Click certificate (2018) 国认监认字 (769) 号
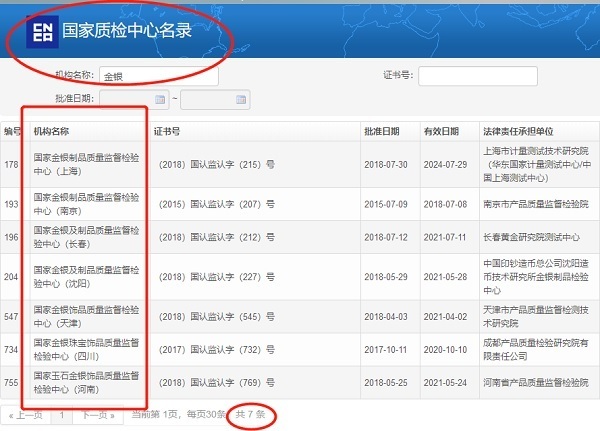The height and width of the screenshot is (431, 600). [217, 382]
